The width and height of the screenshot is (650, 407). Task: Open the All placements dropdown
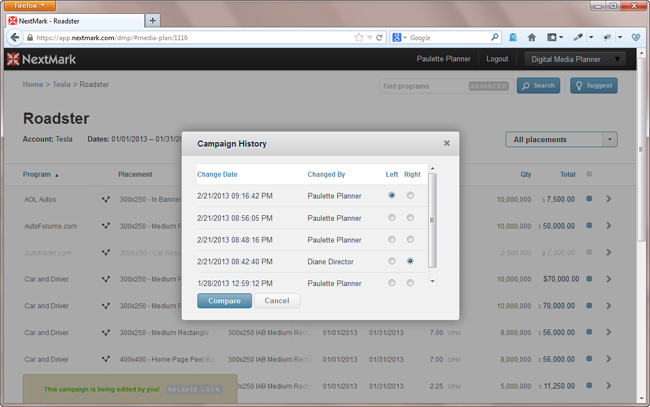coord(561,140)
